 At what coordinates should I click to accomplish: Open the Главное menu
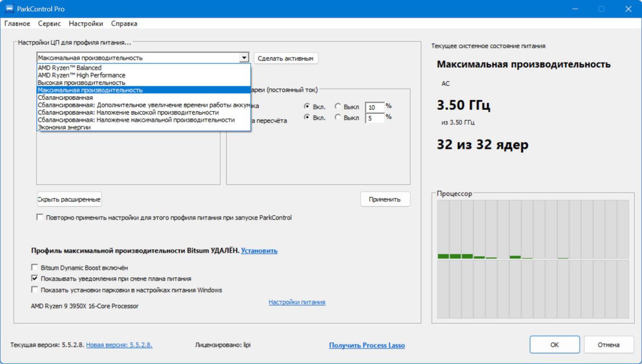[17, 24]
